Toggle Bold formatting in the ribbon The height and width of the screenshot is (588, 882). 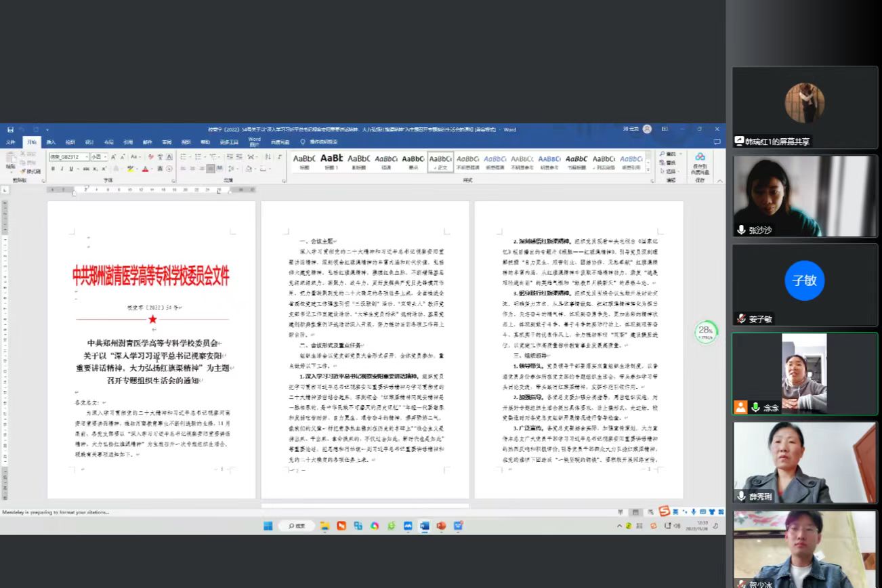point(53,169)
